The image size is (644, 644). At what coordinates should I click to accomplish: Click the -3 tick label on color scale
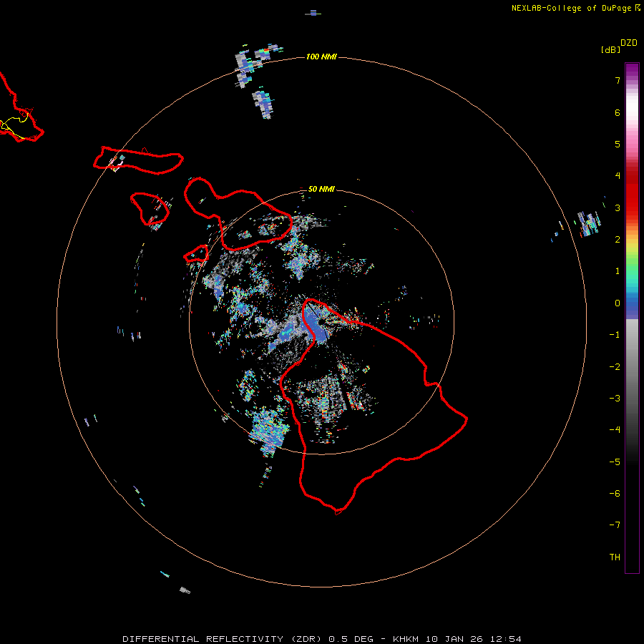pos(615,399)
